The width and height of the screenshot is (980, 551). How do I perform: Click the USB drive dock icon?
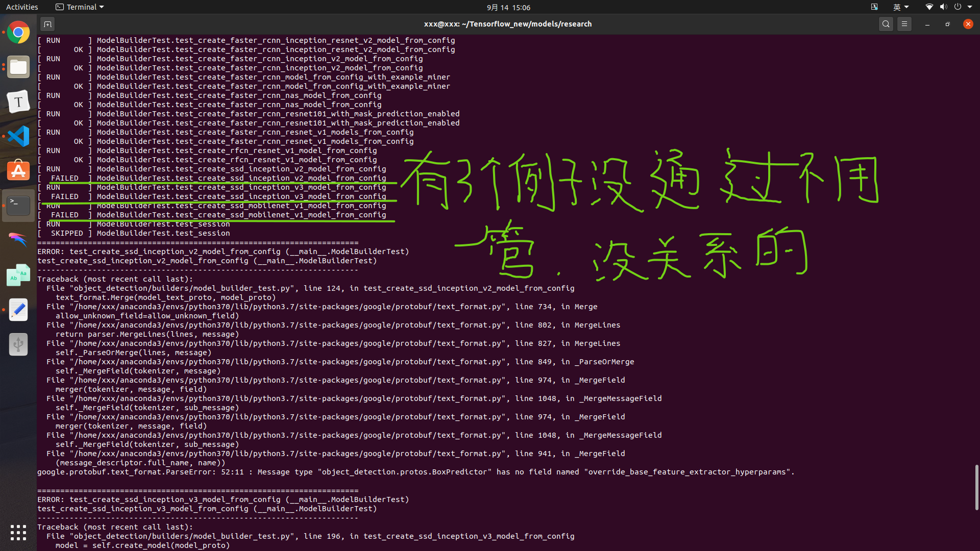coord(18,344)
